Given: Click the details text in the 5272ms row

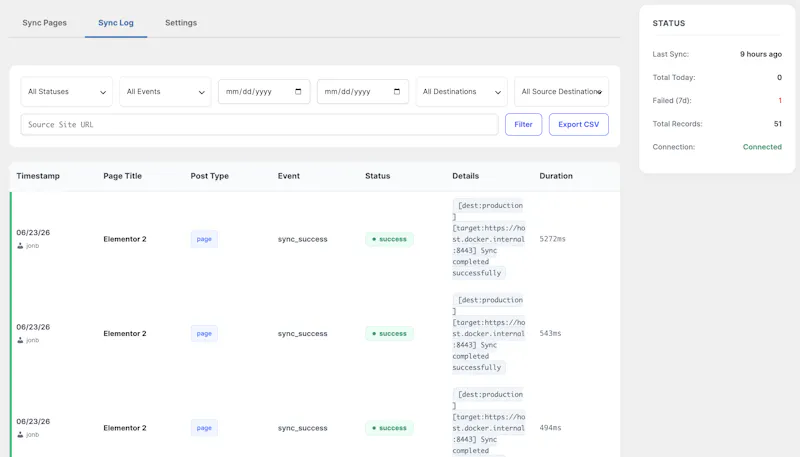Looking at the screenshot, I should (489, 239).
